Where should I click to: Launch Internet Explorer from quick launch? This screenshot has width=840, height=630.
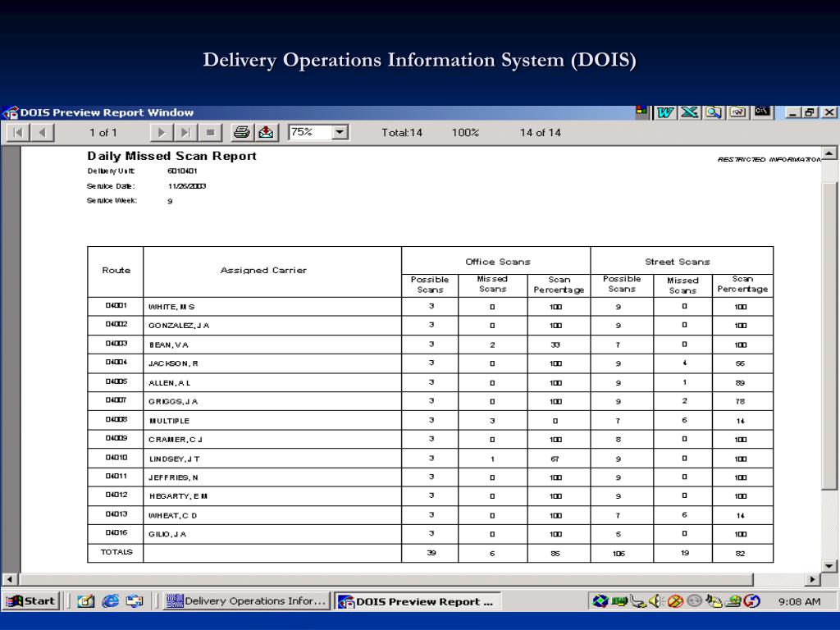pos(110,601)
